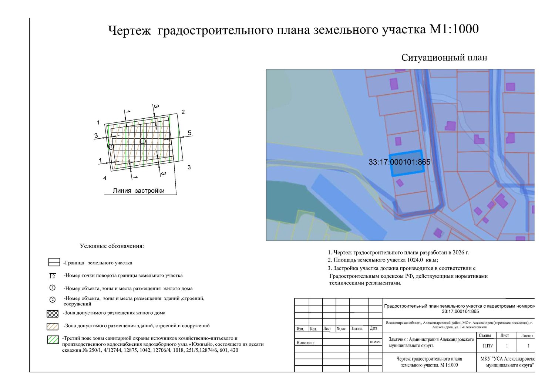Click the circled 2 buildings legend symbol
This screenshot has width=555, height=392.
(x=53, y=300)
